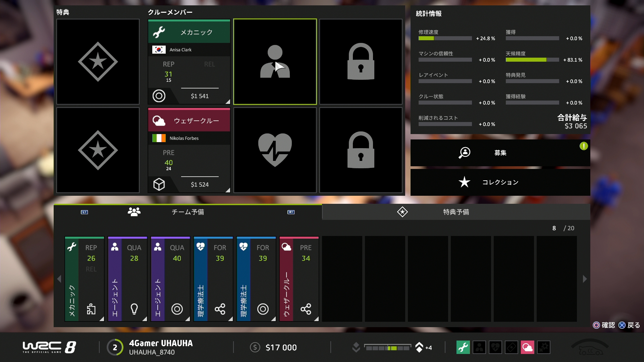Select the bottom perk star slot

tap(98, 150)
